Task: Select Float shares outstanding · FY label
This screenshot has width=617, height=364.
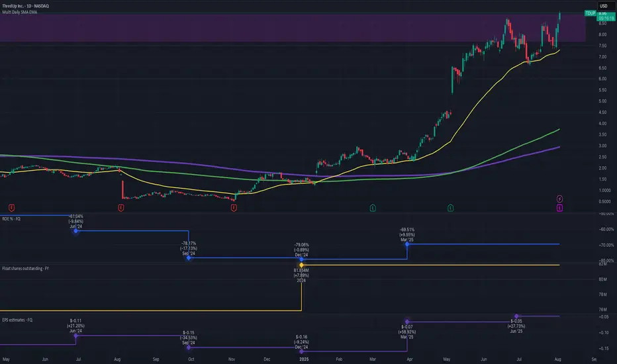Action: [x=26, y=269]
